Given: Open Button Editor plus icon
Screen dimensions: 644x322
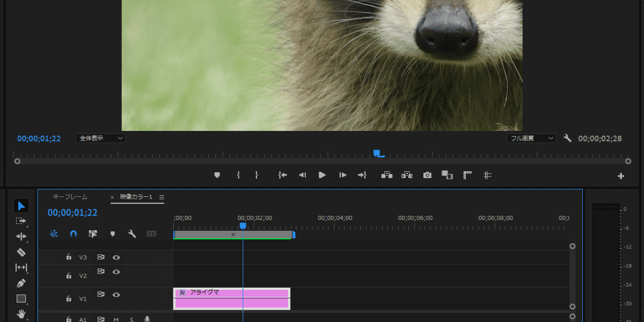Looking at the screenshot, I should point(621,176).
